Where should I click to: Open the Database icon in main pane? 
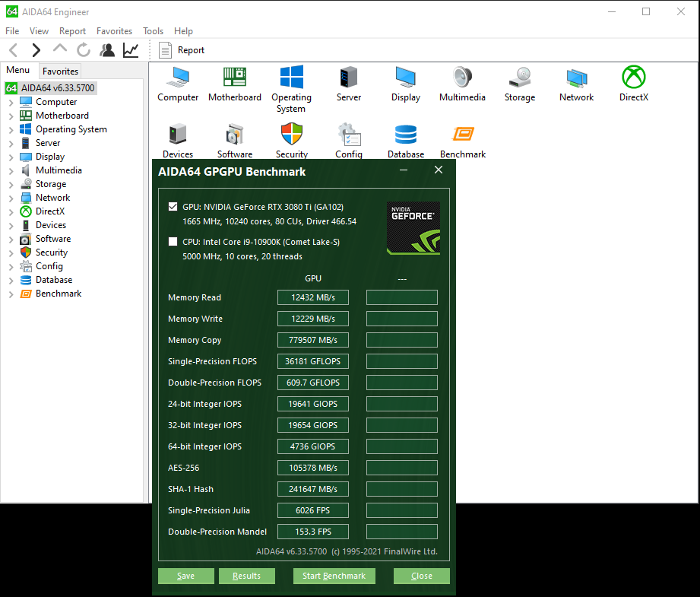[x=406, y=134]
